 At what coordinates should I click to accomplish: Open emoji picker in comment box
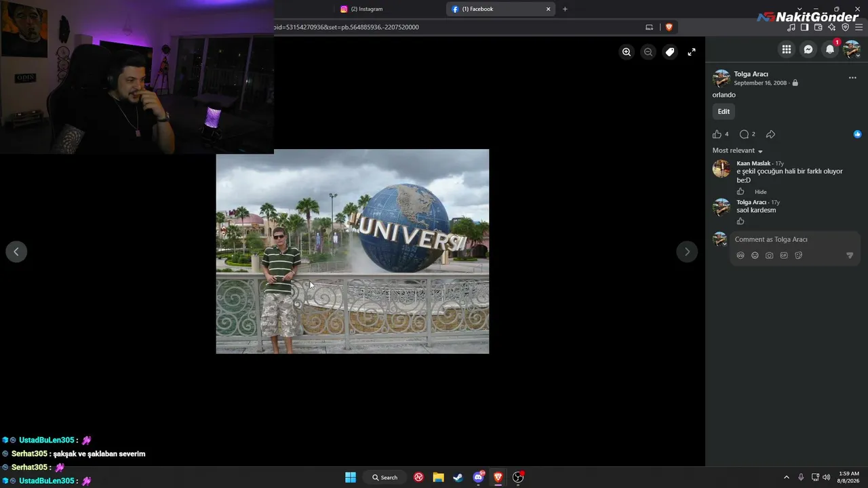(755, 256)
